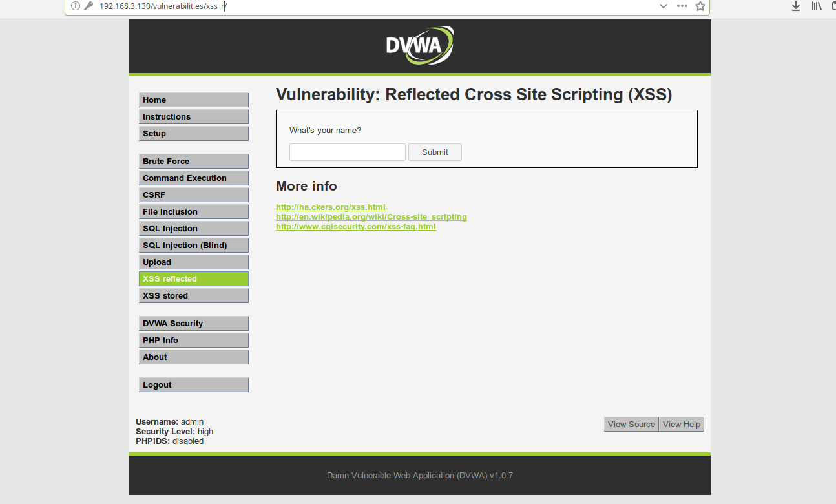The height and width of the screenshot is (504, 836).
Task: Open the Setup menu item
Action: click(x=194, y=134)
